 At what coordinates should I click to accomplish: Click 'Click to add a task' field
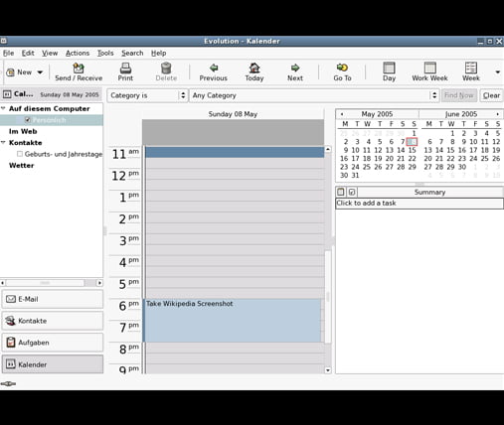[x=420, y=204]
